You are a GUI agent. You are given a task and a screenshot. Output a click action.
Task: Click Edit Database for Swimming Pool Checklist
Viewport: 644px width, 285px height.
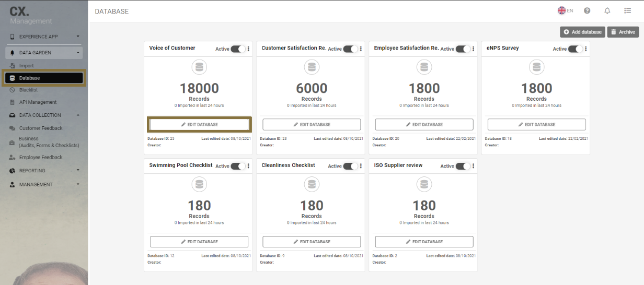point(199,242)
